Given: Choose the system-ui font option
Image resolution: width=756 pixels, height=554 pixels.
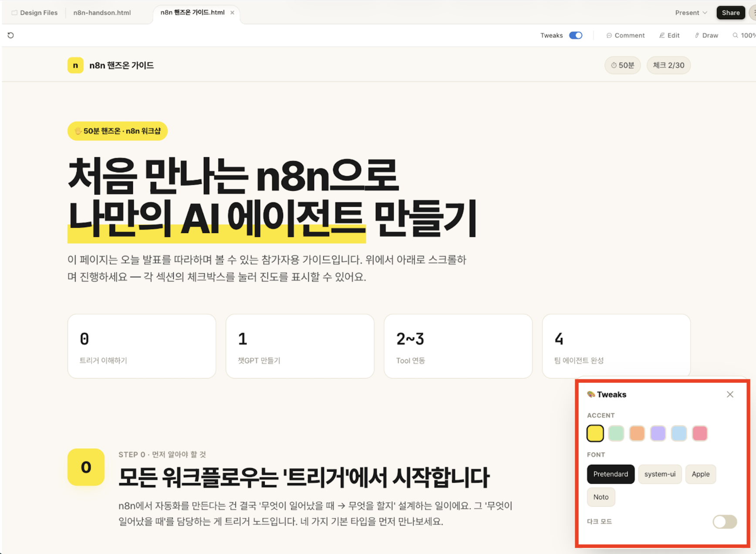Looking at the screenshot, I should [660, 474].
